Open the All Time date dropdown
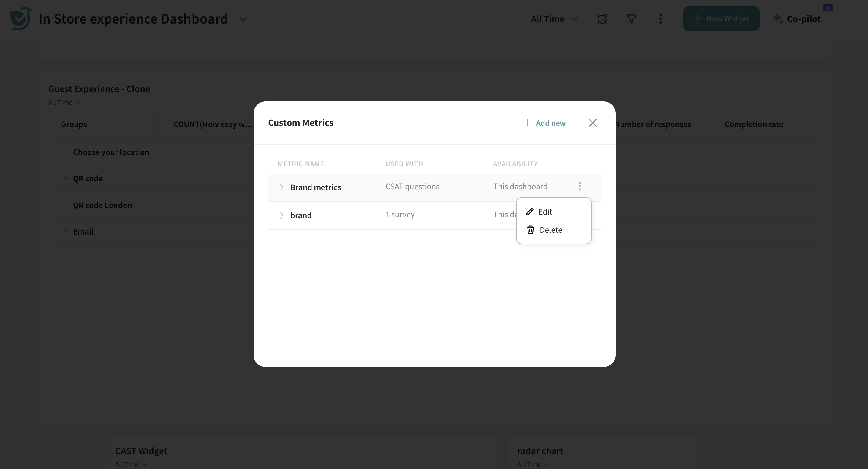This screenshot has height=469, width=868. click(x=554, y=19)
